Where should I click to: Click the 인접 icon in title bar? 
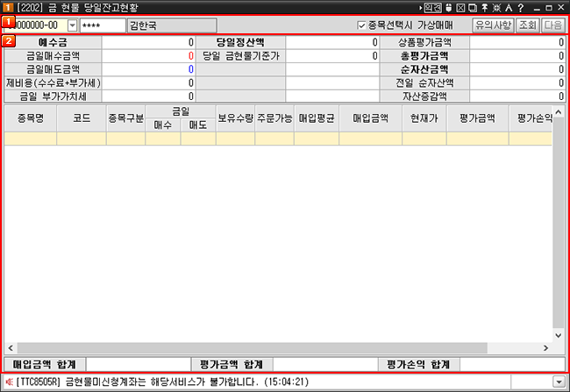[433, 8]
